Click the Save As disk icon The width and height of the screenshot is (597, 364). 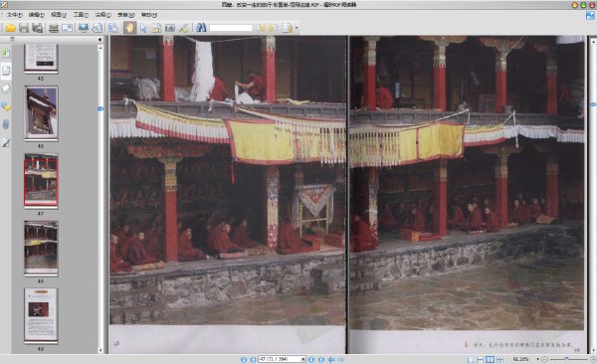pos(37,28)
